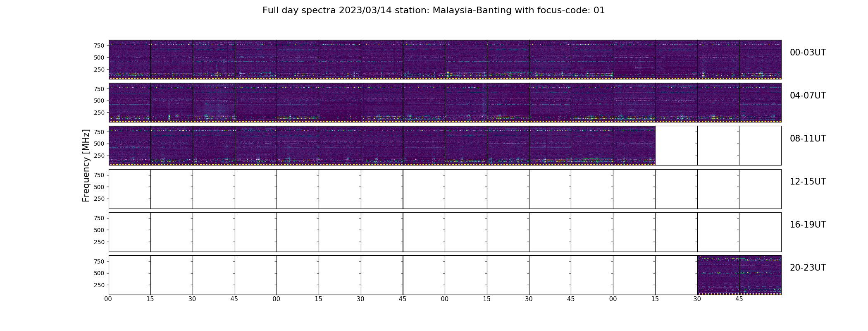Click the 750 tick label of the 20-23UT row
This screenshot has width=868, height=331.
(99, 261)
